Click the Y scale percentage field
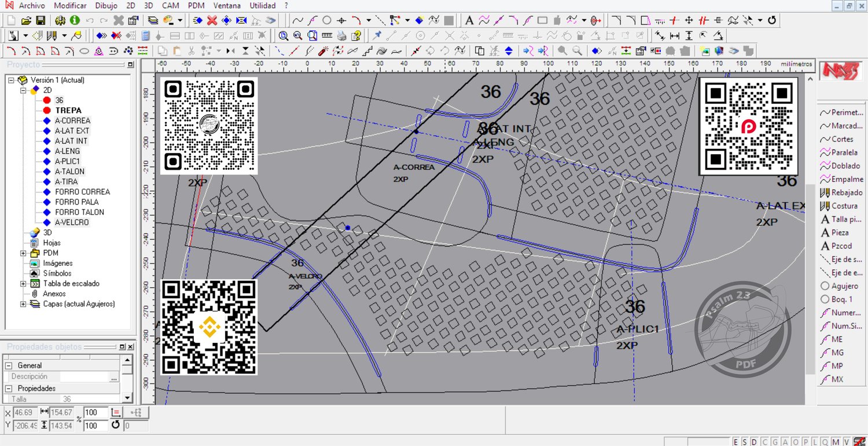This screenshot has height=446, width=868. click(95, 426)
